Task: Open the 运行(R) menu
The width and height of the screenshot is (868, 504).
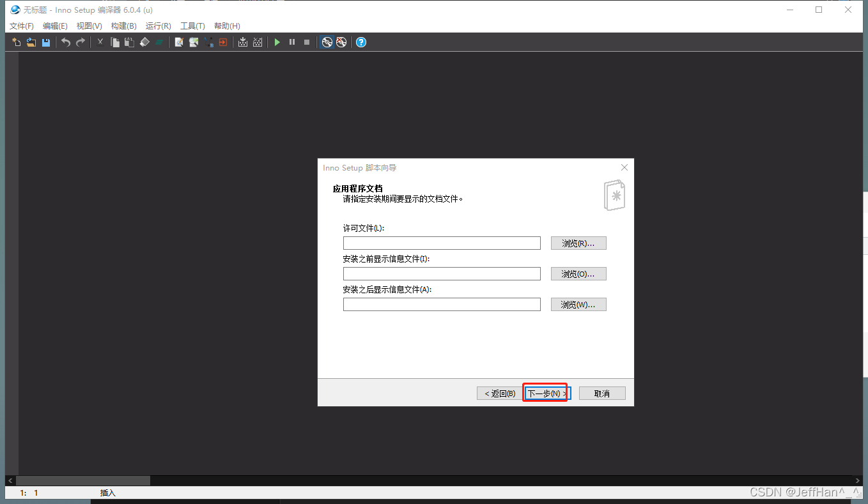Action: [158, 26]
